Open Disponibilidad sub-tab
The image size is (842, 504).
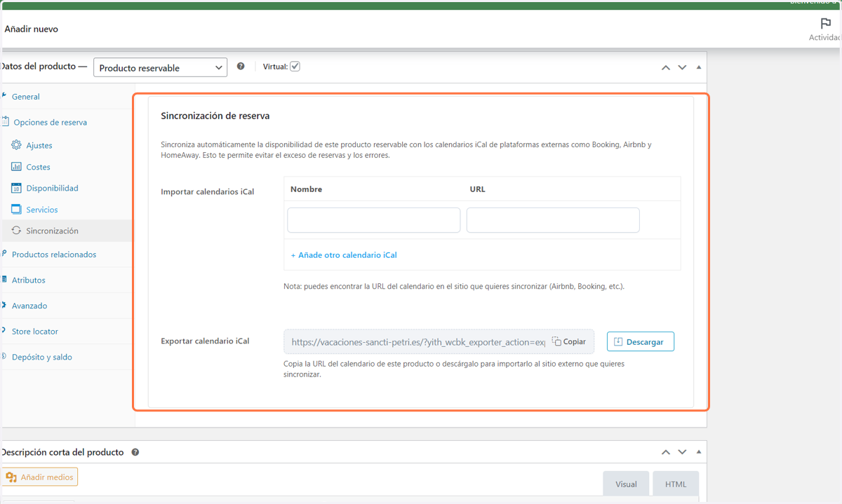point(53,188)
